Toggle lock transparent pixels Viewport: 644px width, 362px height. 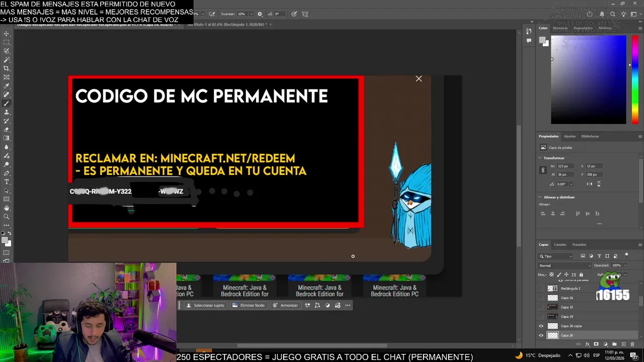(551, 275)
